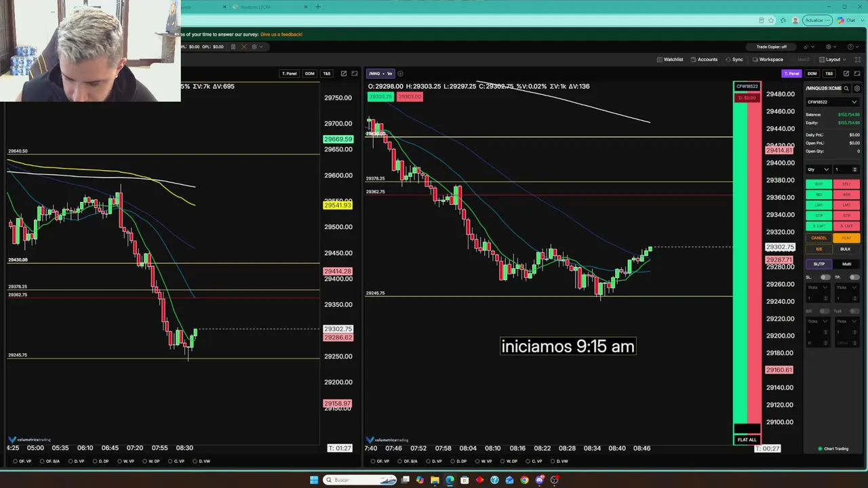
Task: Click the Trade Copier: off button
Action: (x=771, y=47)
